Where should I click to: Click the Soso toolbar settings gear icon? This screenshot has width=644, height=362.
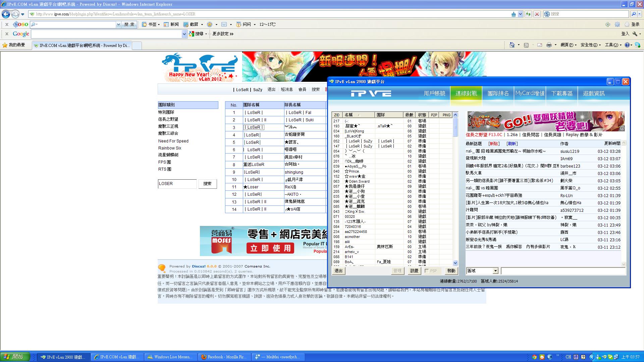click(617, 24)
